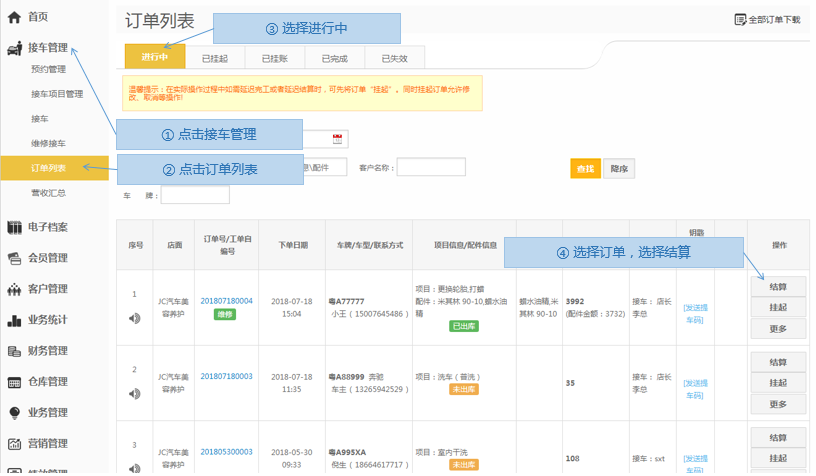
Task: Click the 客户名称 input field
Action: tap(431, 168)
